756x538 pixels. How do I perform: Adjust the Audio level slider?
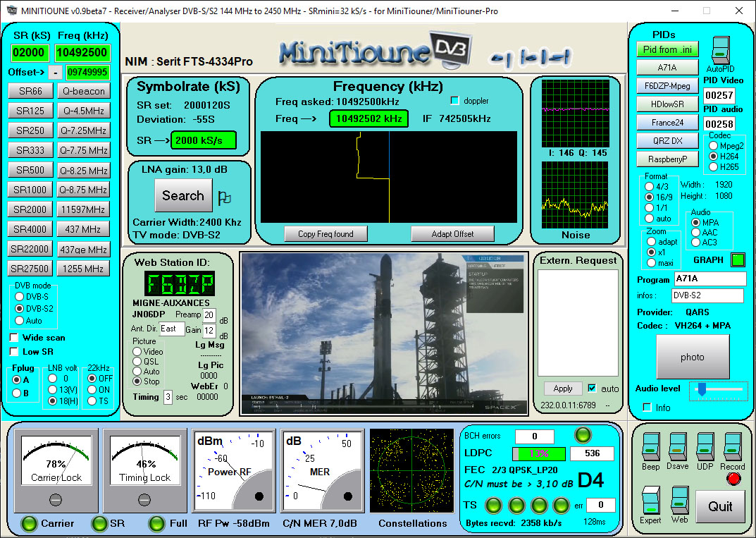tap(702, 389)
